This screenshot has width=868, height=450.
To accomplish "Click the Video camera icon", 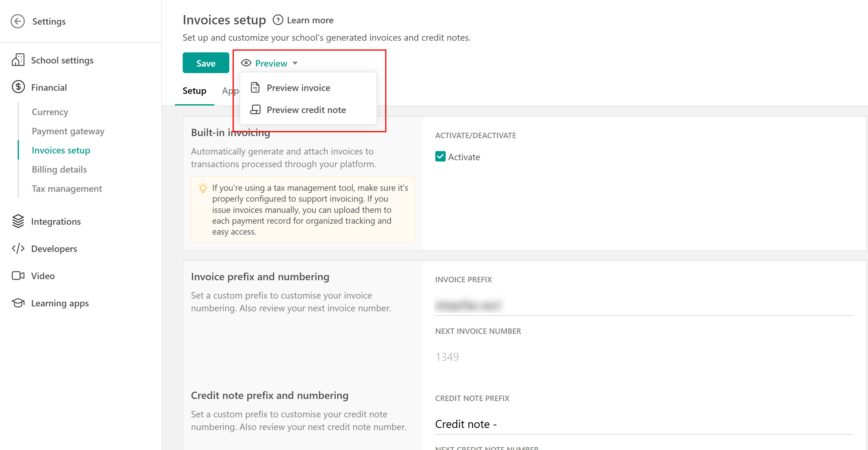I will coord(18,276).
